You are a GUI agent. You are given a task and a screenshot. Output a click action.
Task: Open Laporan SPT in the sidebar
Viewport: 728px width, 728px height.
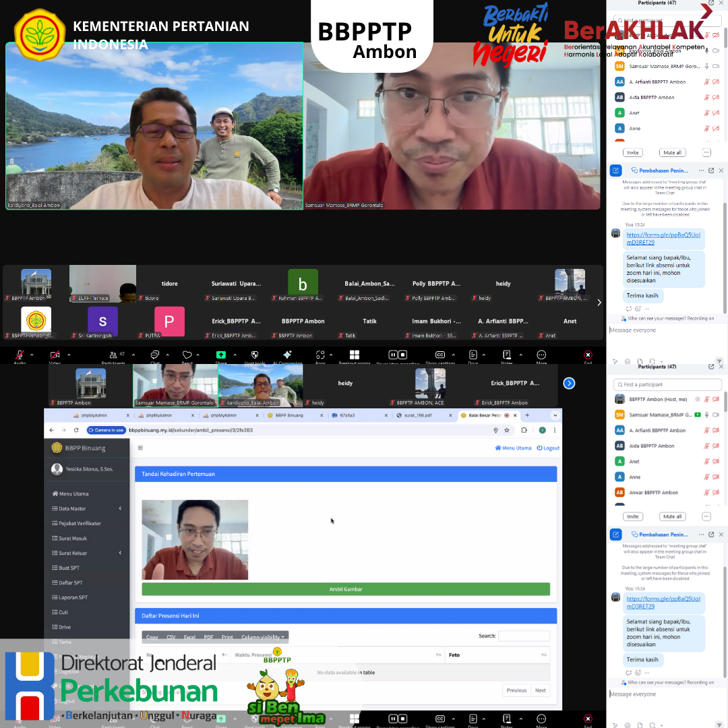coord(70,598)
